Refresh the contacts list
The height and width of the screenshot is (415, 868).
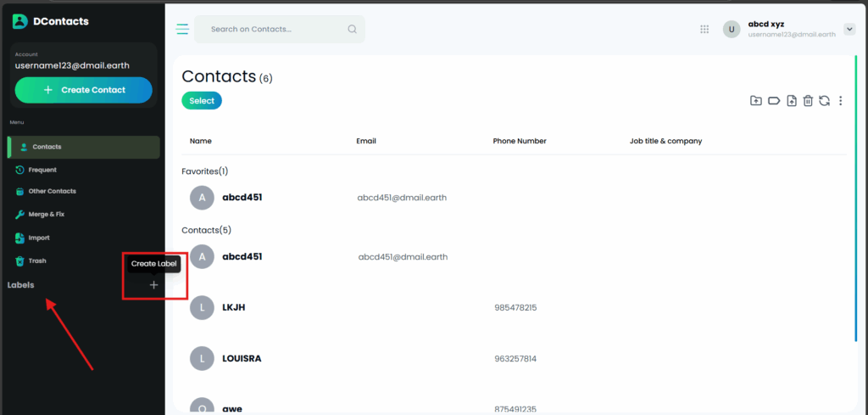[x=824, y=101]
